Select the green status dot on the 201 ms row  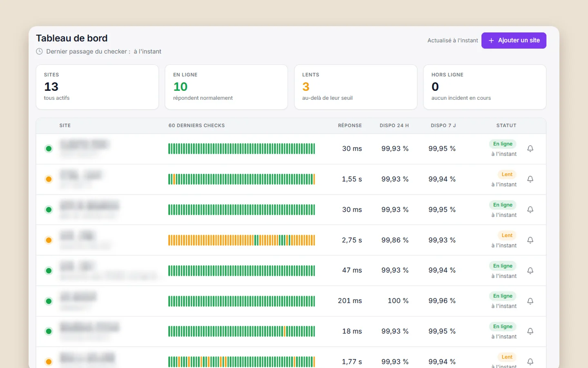click(x=49, y=301)
